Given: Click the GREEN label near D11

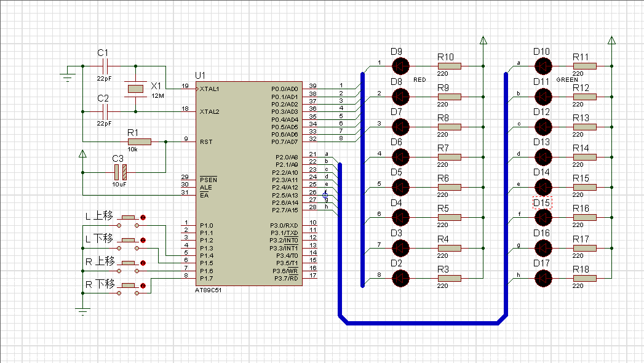Looking at the screenshot, I should [x=567, y=79].
